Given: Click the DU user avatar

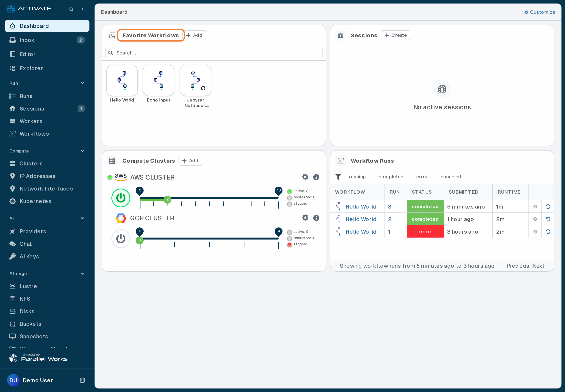Looking at the screenshot, I should point(13,380).
